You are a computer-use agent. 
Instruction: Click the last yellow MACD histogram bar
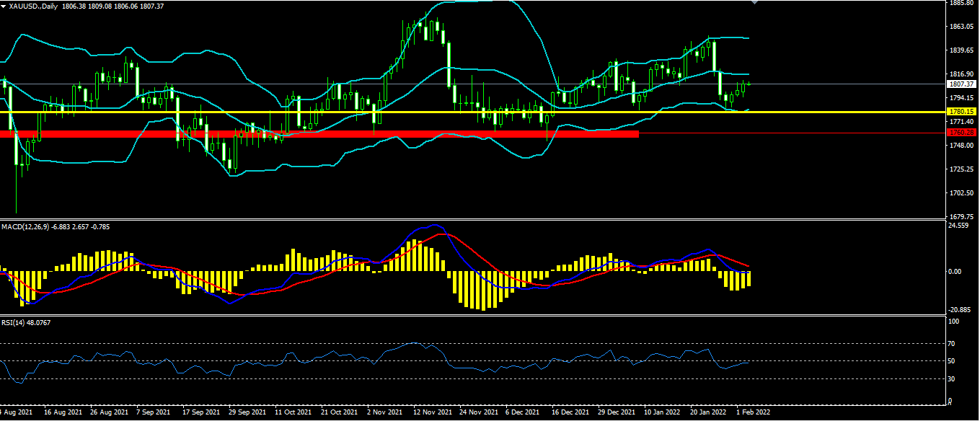tap(749, 278)
